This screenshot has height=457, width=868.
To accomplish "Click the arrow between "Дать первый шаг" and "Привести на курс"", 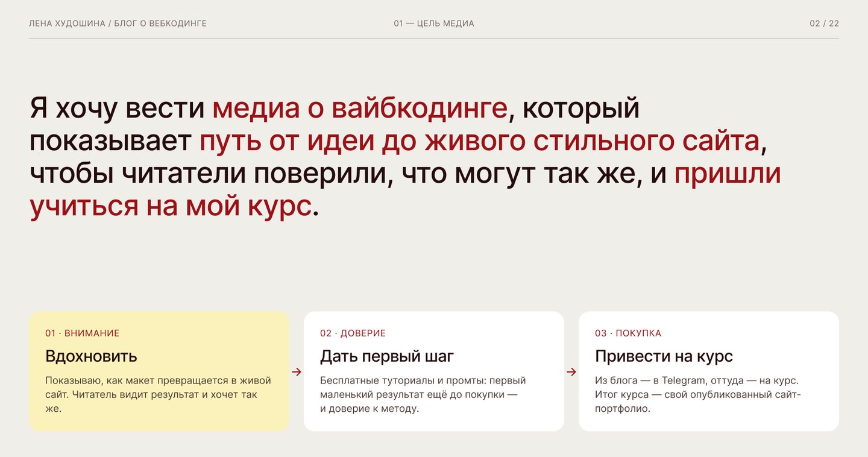I will [571, 372].
